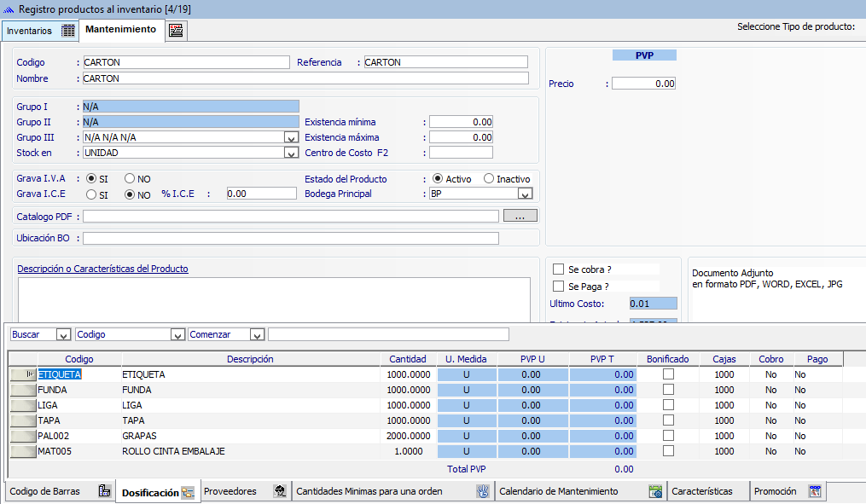Set Estado del Producto to Inactivo

click(x=489, y=179)
